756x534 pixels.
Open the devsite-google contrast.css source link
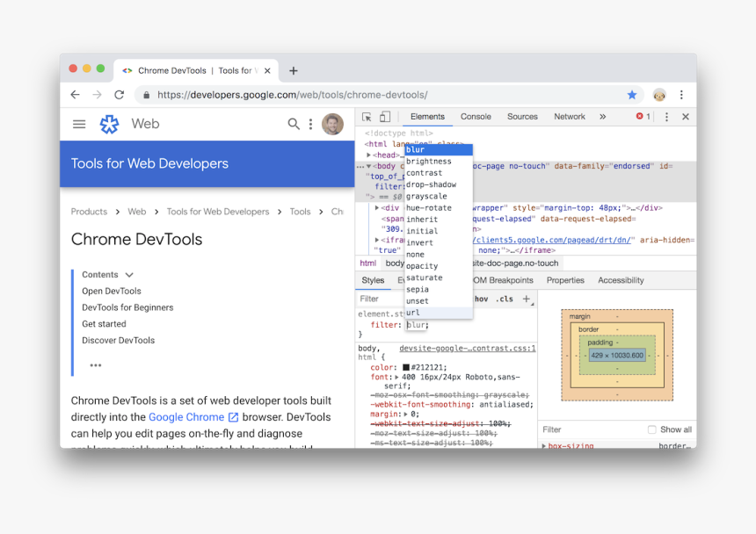[x=467, y=348]
